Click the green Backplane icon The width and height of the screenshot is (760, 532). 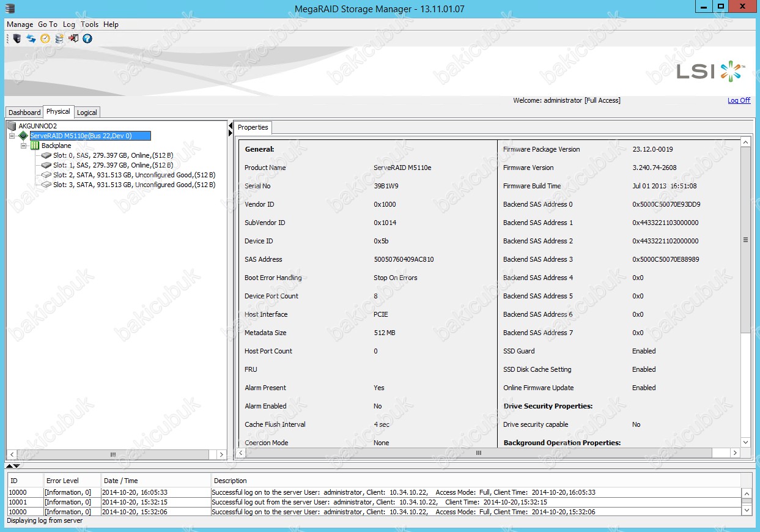pyautogui.click(x=35, y=146)
